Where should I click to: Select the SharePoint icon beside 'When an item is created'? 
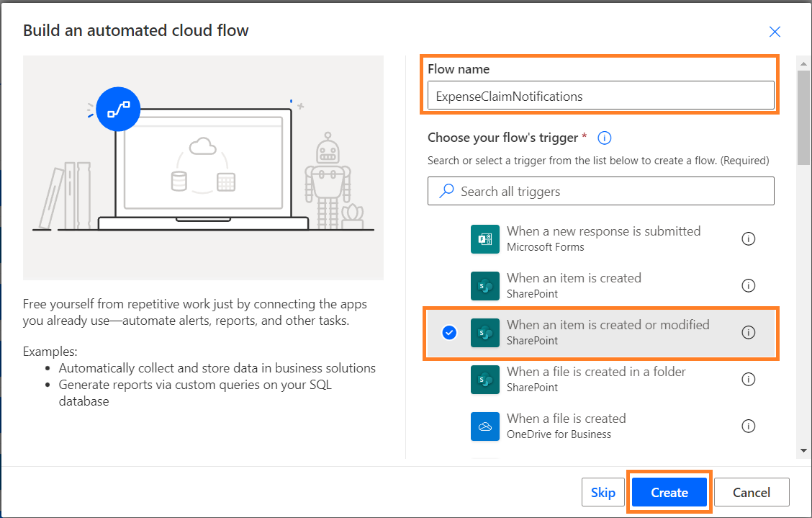coord(485,285)
